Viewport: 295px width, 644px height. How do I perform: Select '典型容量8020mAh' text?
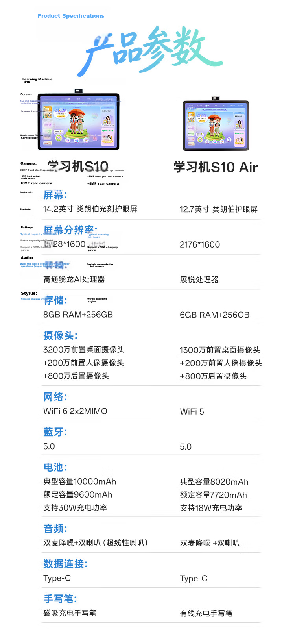pyautogui.click(x=214, y=482)
